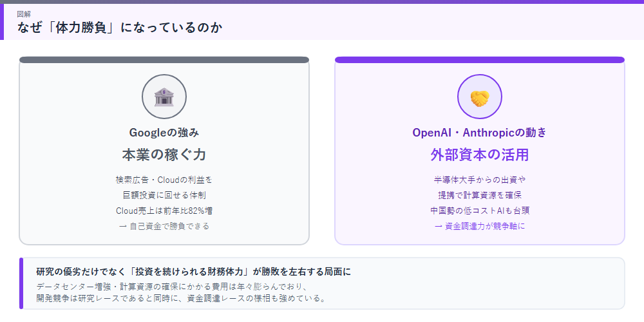Select the '図解' label above the title

coord(23,14)
